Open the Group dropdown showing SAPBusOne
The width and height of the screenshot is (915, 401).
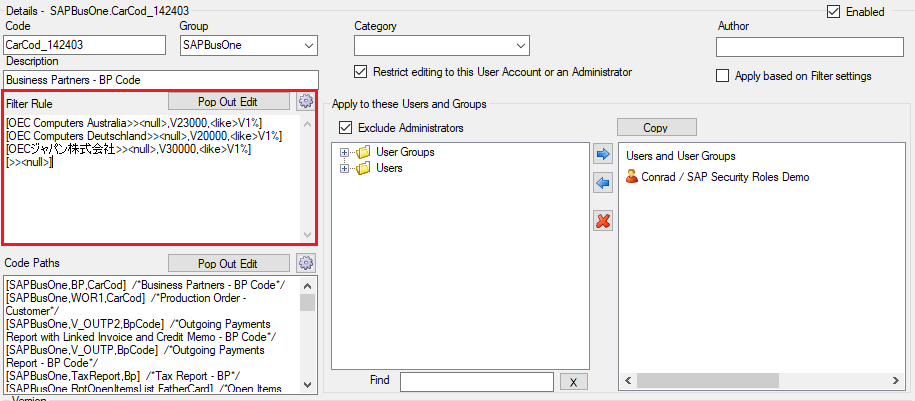pos(249,45)
